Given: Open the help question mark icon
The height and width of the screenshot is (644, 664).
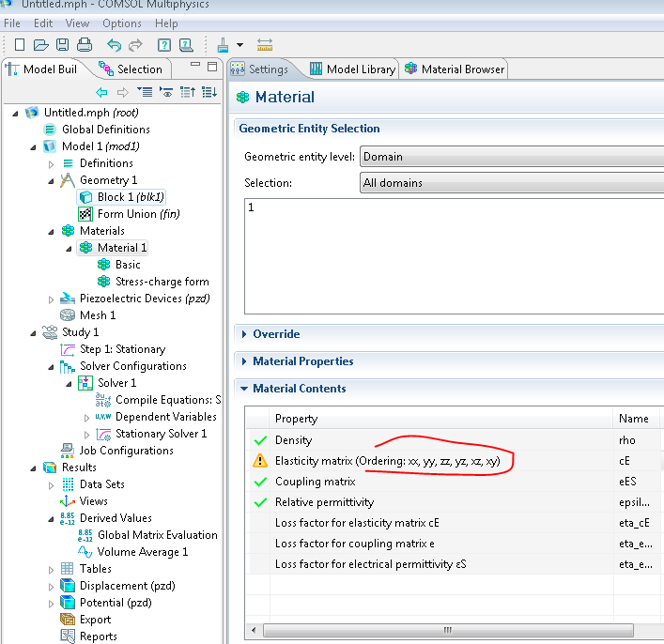Looking at the screenshot, I should click(x=164, y=44).
